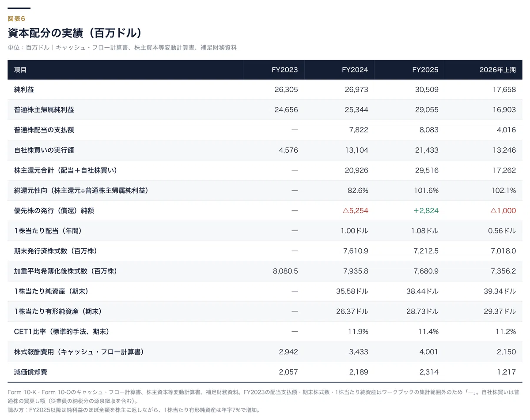This screenshot has width=530, height=420.
Task: Click the 読み方 footnote line
Action: point(134,410)
